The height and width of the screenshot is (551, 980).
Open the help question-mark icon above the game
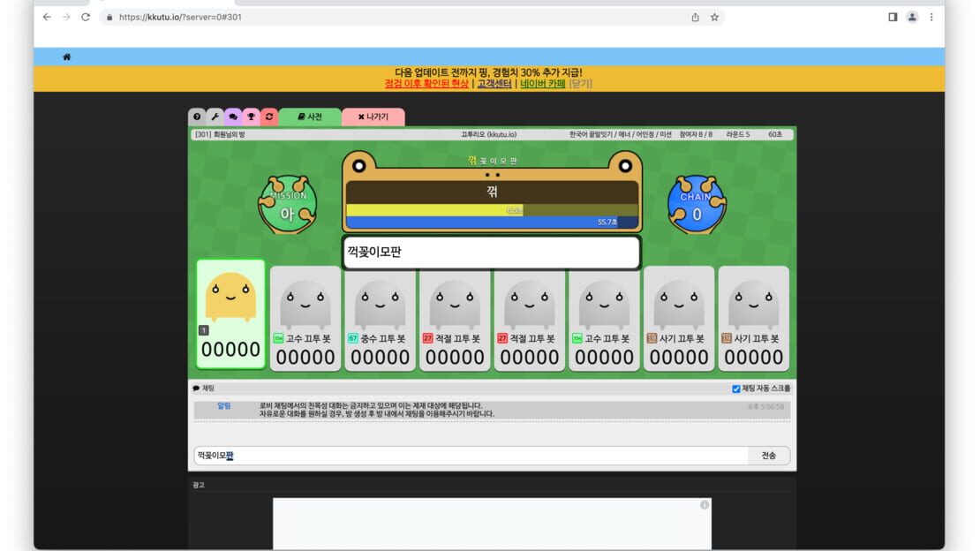(197, 117)
